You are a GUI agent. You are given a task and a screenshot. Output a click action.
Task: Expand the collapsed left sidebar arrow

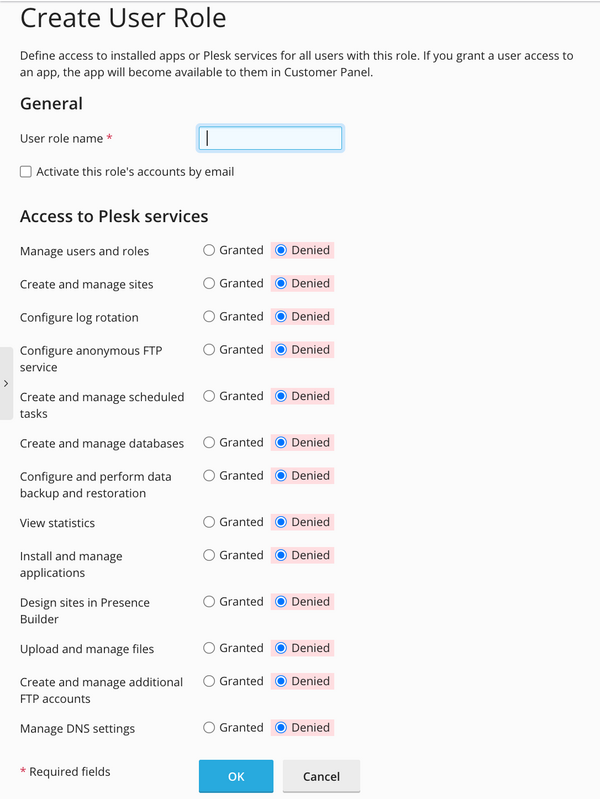click(6, 383)
